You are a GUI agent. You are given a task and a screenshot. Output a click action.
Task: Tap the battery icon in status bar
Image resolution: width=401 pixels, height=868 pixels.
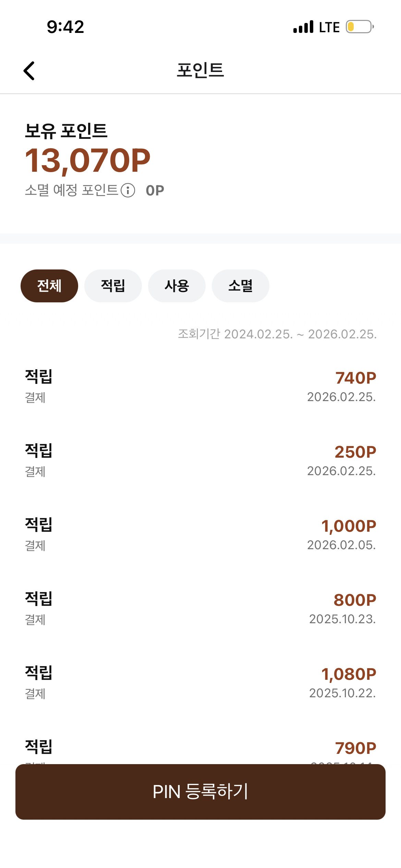360,27
